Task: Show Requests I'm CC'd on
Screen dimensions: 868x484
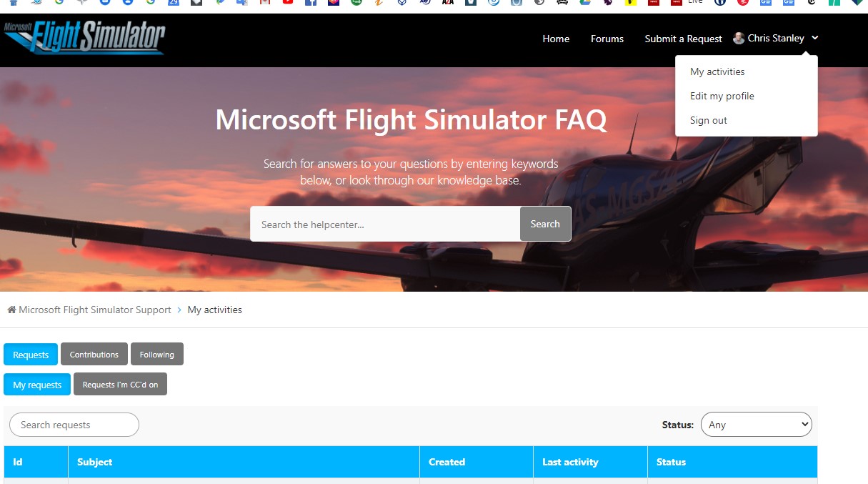Action: [x=120, y=384]
